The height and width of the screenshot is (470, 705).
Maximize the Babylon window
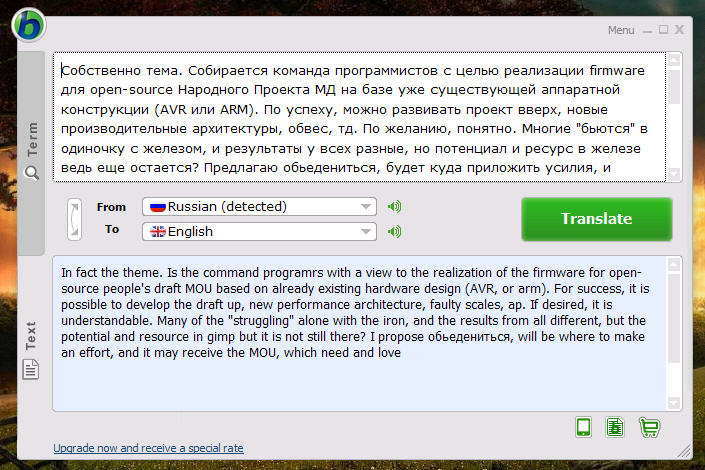tap(663, 30)
